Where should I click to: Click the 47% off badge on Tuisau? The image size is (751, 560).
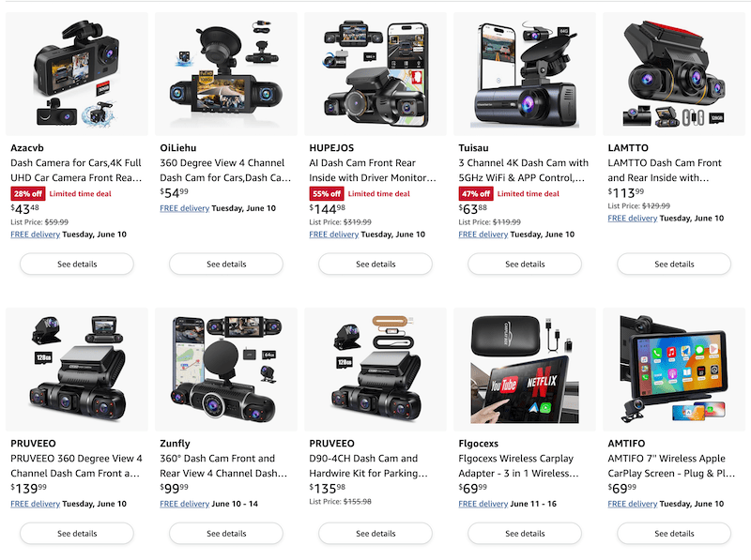[x=476, y=194]
